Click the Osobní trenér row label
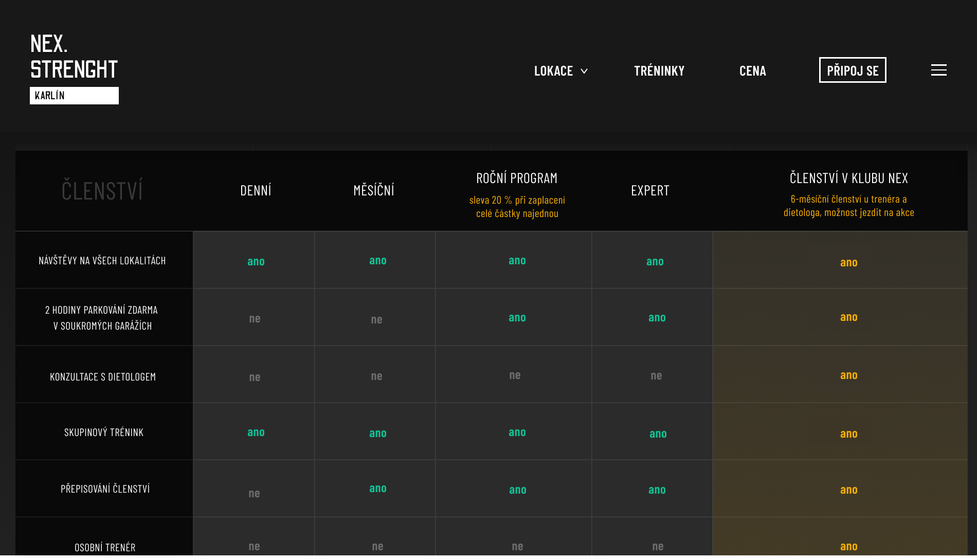Viewport: 977px width, 560px height. (105, 547)
